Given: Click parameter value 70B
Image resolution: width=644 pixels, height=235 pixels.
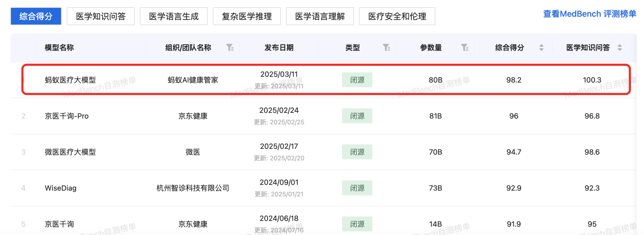Looking at the screenshot, I should click(x=435, y=152).
